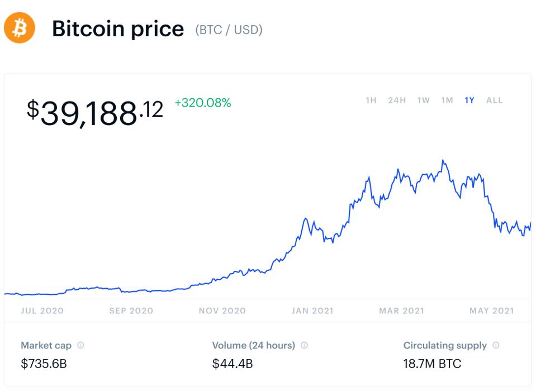The image size is (536, 392).
Task: Click the +320.08% change indicator
Action: click(x=203, y=103)
